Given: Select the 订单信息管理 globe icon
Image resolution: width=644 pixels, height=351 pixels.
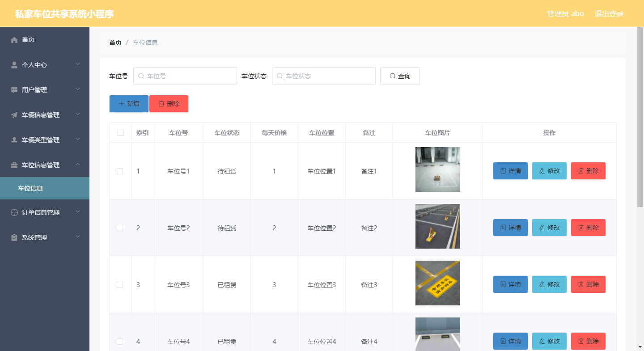Looking at the screenshot, I should click(x=14, y=212).
